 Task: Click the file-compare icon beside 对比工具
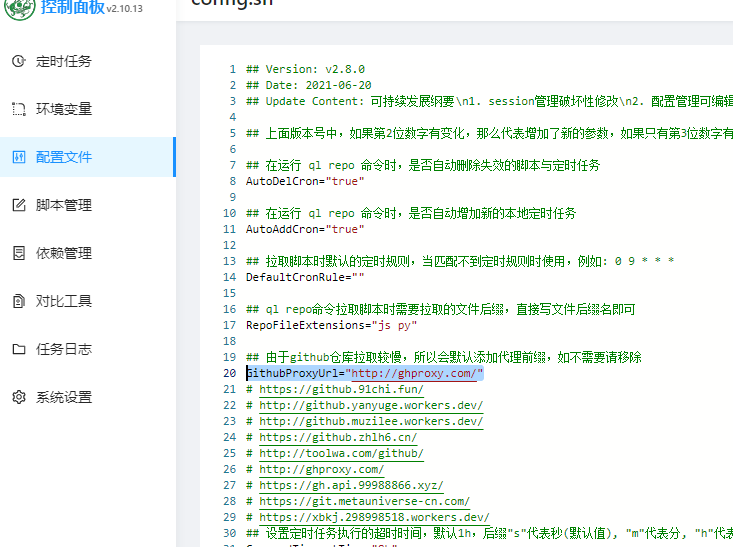(19, 301)
